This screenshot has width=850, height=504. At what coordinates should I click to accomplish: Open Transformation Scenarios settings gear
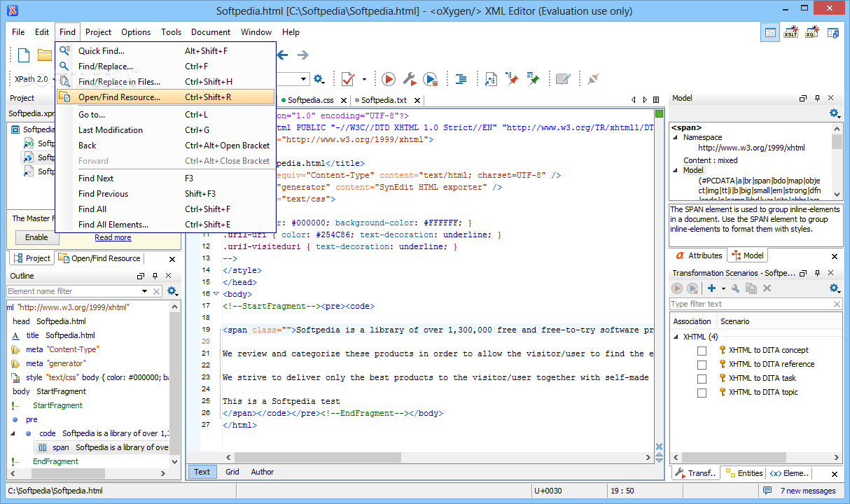pos(835,288)
